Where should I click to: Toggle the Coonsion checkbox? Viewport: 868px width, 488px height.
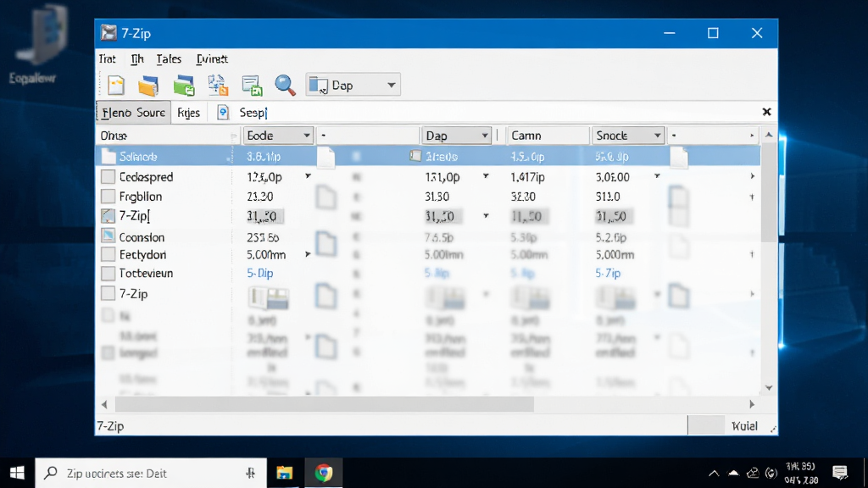point(108,236)
